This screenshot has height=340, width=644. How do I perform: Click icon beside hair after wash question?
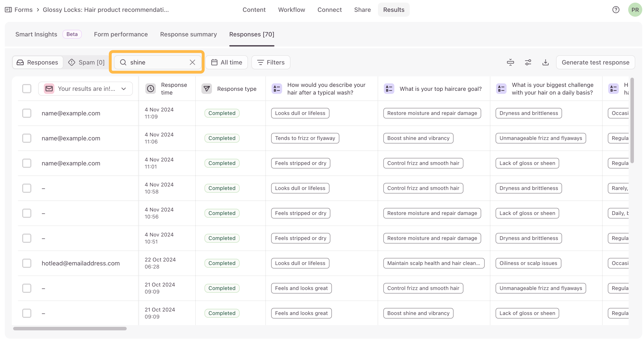(x=277, y=89)
